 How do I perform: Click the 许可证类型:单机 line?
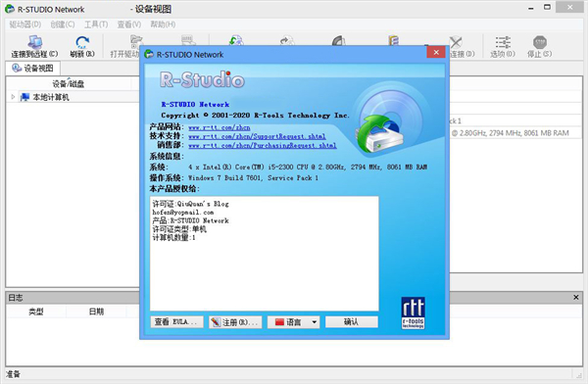[179, 229]
